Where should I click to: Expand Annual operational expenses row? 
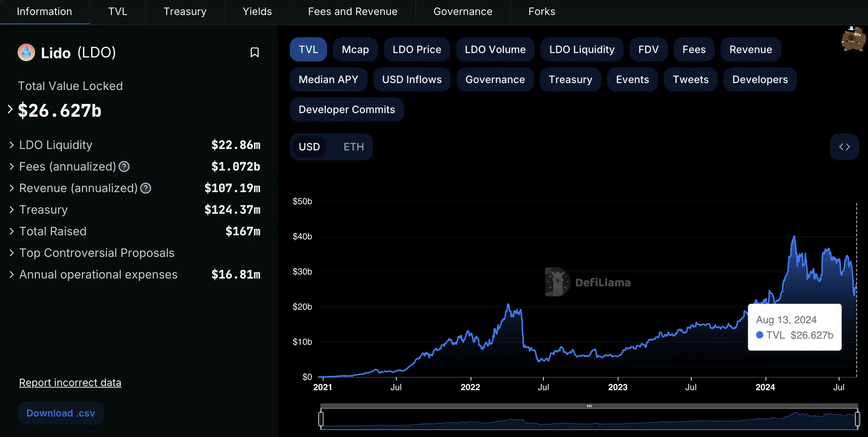(11, 274)
